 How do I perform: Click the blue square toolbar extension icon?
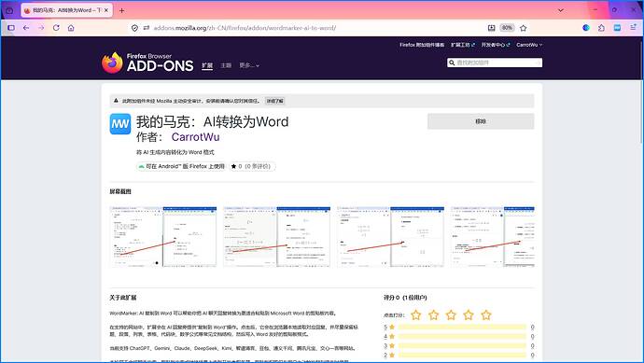coord(617,28)
